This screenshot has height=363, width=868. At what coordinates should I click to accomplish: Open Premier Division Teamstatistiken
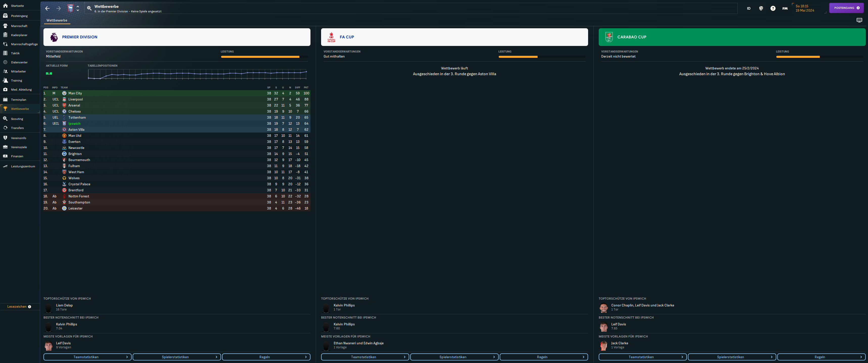[x=87, y=357]
